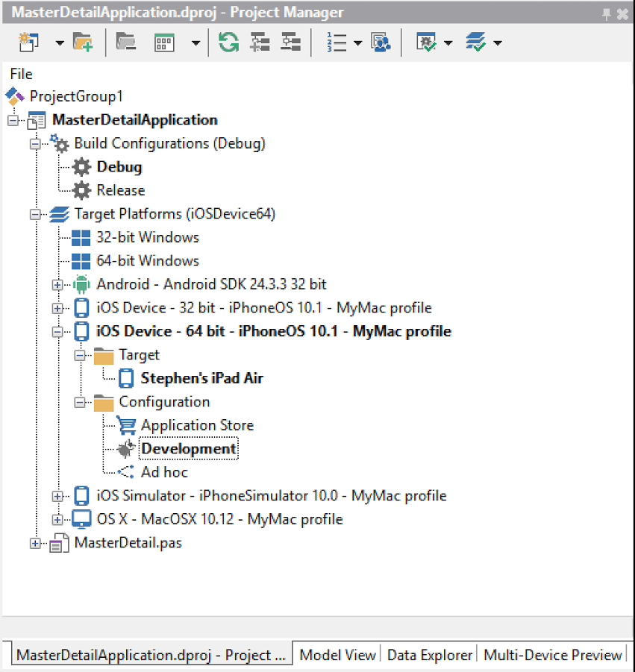Expand the MasterDetail.pas node
This screenshot has width=635, height=672.
[36, 544]
